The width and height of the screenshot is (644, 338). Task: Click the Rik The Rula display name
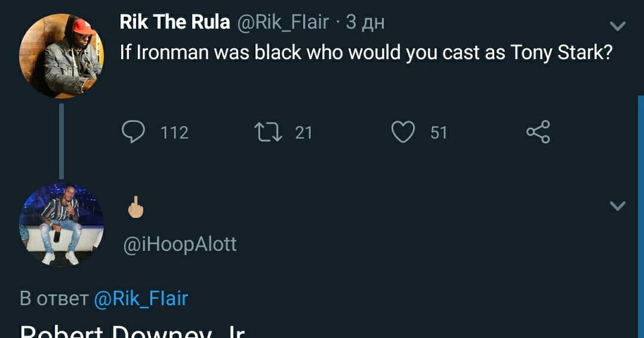[174, 23]
